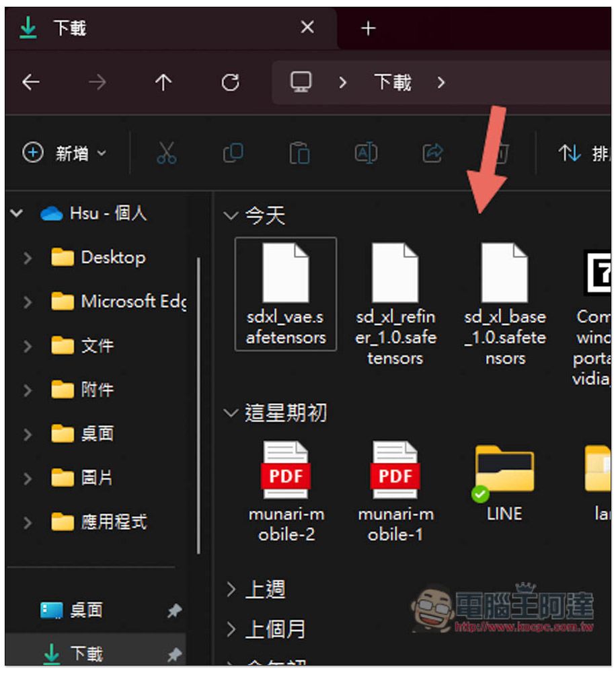The image size is (616, 673).
Task: Click the sidebar vertical scrollbar
Action: pos(198,406)
